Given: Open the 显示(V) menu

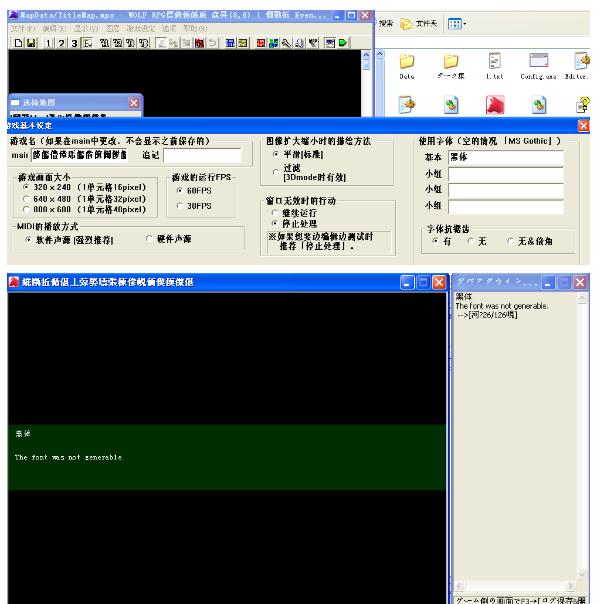Looking at the screenshot, I should [86, 29].
